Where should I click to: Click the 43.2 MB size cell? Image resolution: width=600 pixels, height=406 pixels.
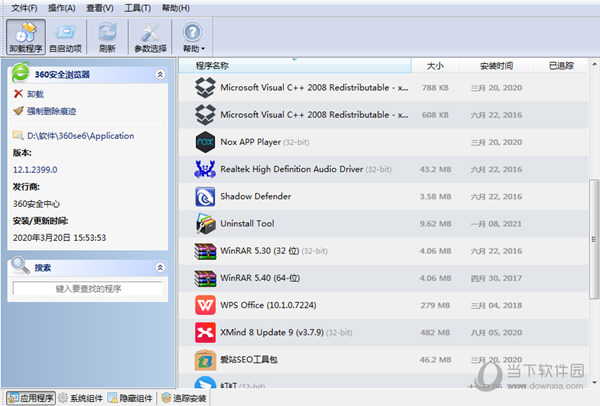[435, 169]
